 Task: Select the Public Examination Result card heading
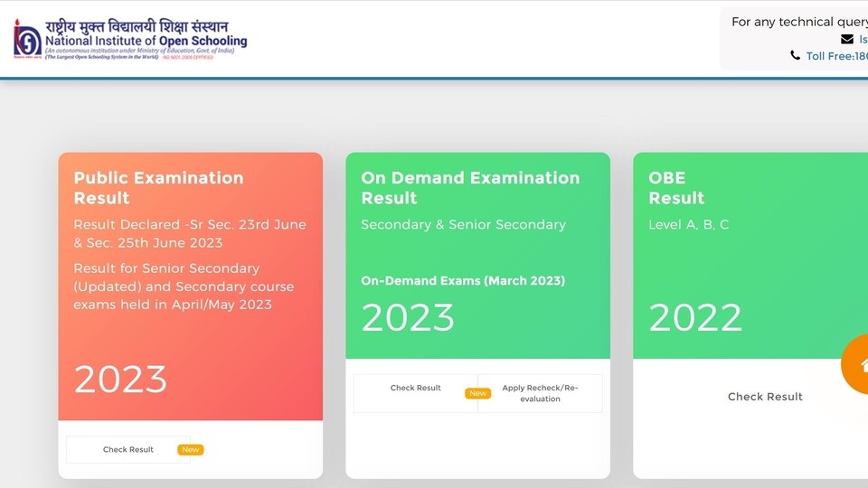coord(158,188)
